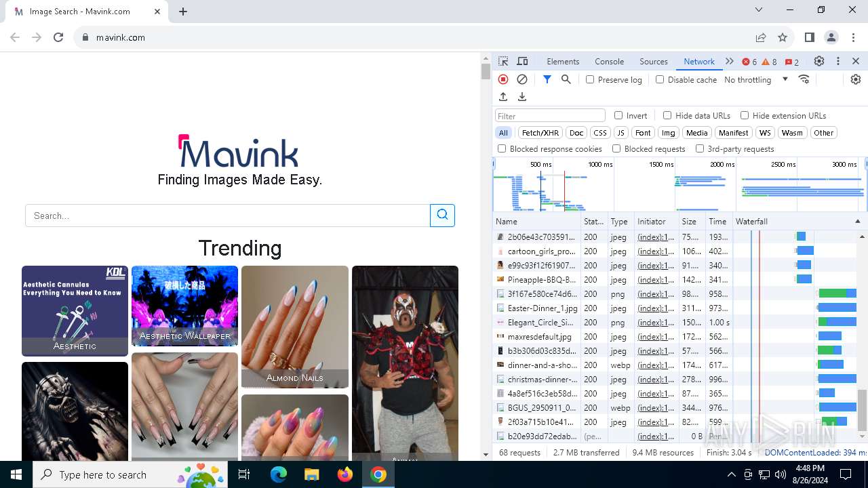The height and width of the screenshot is (488, 868).
Task: Stop recording network log
Action: (x=503, y=79)
